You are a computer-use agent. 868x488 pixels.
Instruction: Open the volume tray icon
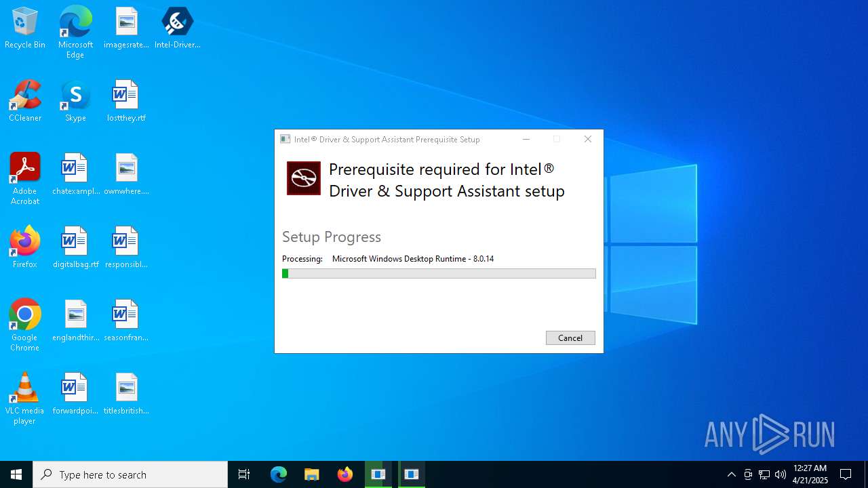781,474
